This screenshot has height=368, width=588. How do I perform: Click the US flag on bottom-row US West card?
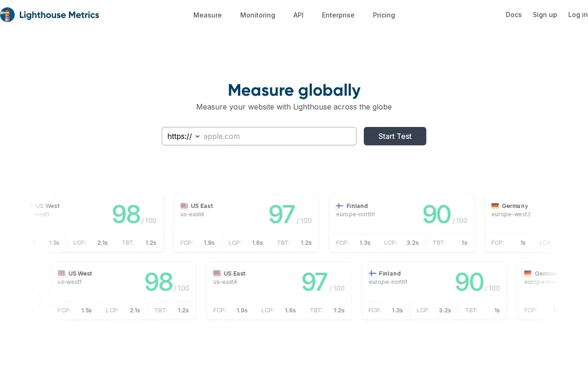(x=61, y=273)
